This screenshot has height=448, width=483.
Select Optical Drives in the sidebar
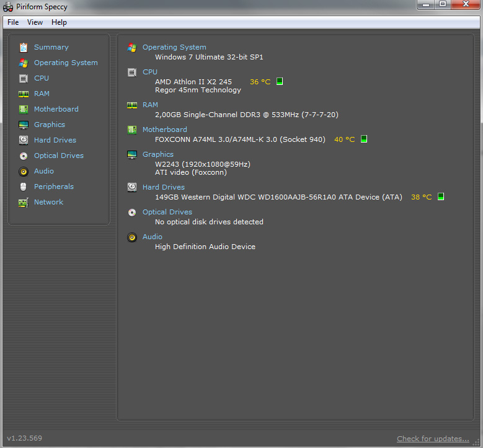pos(58,156)
